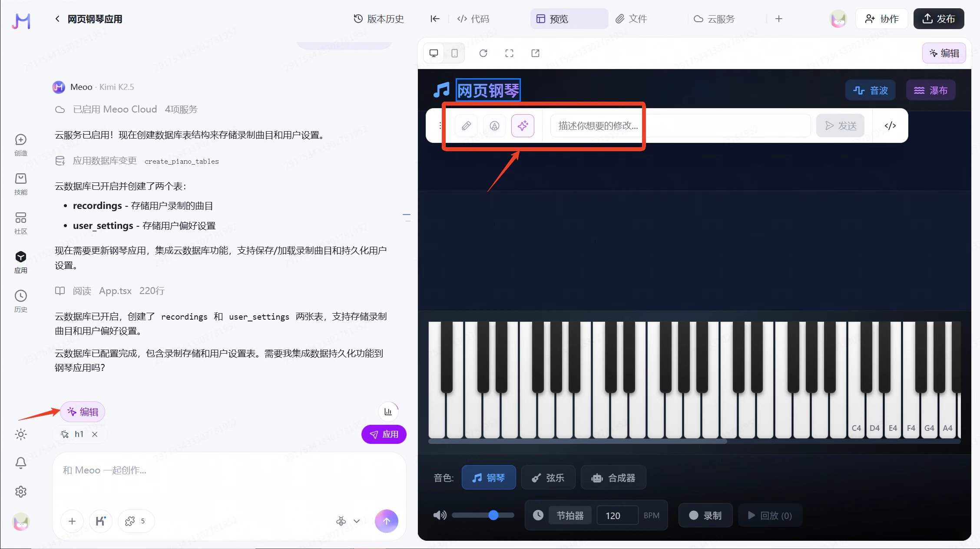The height and width of the screenshot is (549, 980).
Task: Collapse the chat panel with arrow icon
Action: point(435,19)
